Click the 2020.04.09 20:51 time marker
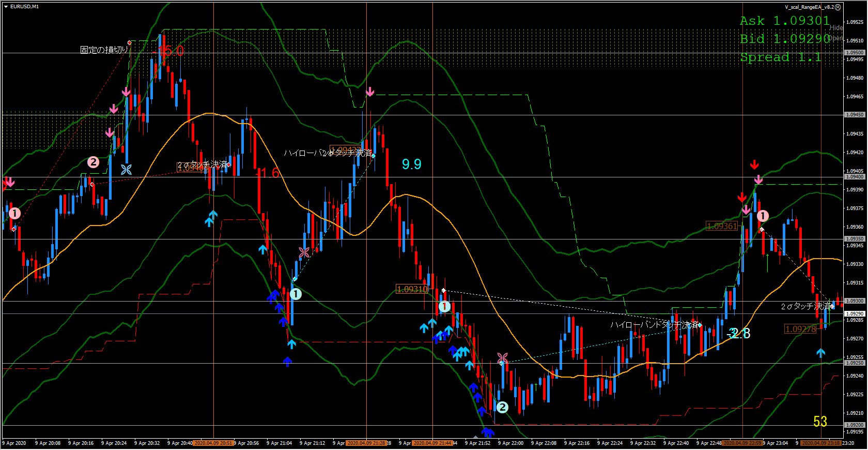Image resolution: width=868 pixels, height=450 pixels. tap(213, 443)
